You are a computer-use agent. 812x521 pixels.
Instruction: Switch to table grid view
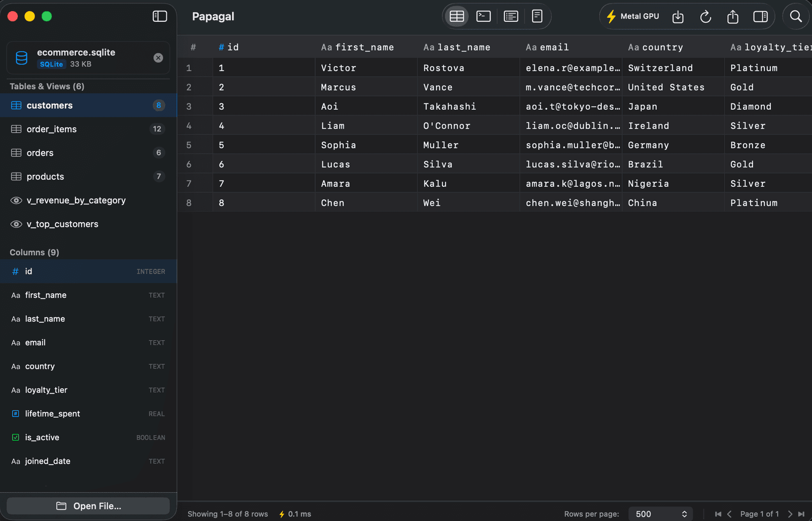[457, 16]
